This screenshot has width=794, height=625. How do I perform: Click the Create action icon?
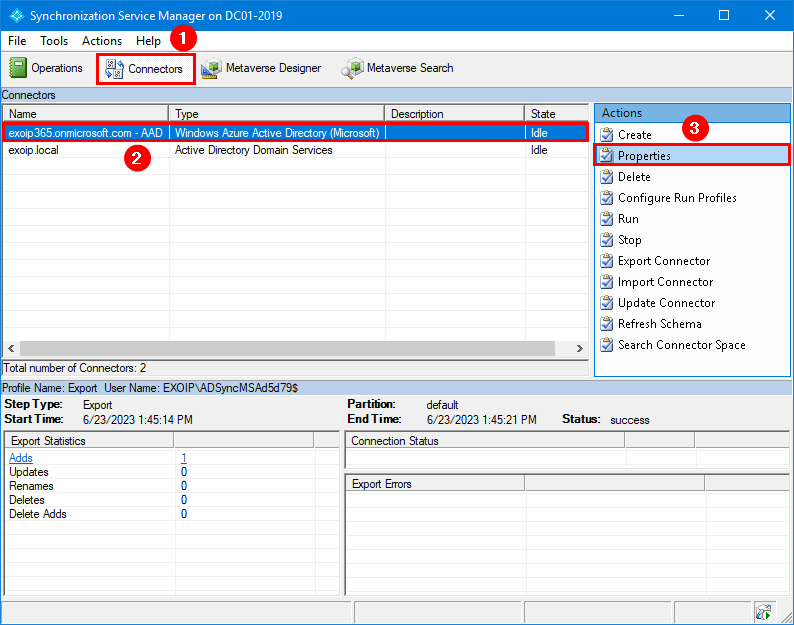pos(606,135)
